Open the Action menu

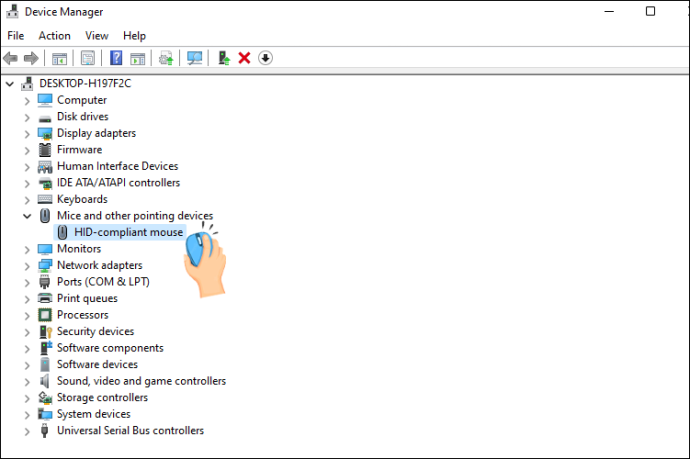(55, 36)
